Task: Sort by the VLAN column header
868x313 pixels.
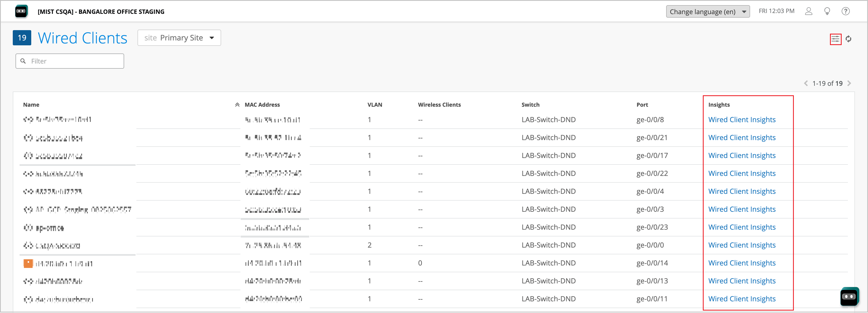Action: [x=374, y=105]
